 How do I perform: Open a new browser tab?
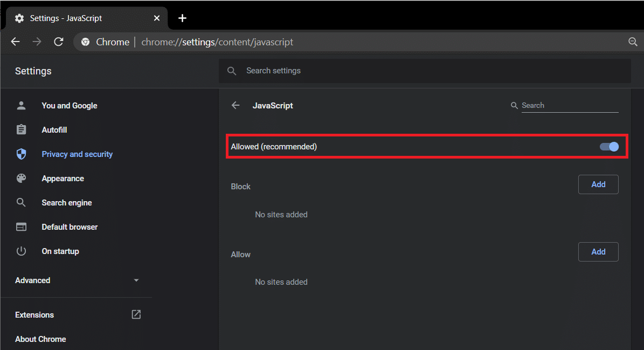[x=182, y=18]
